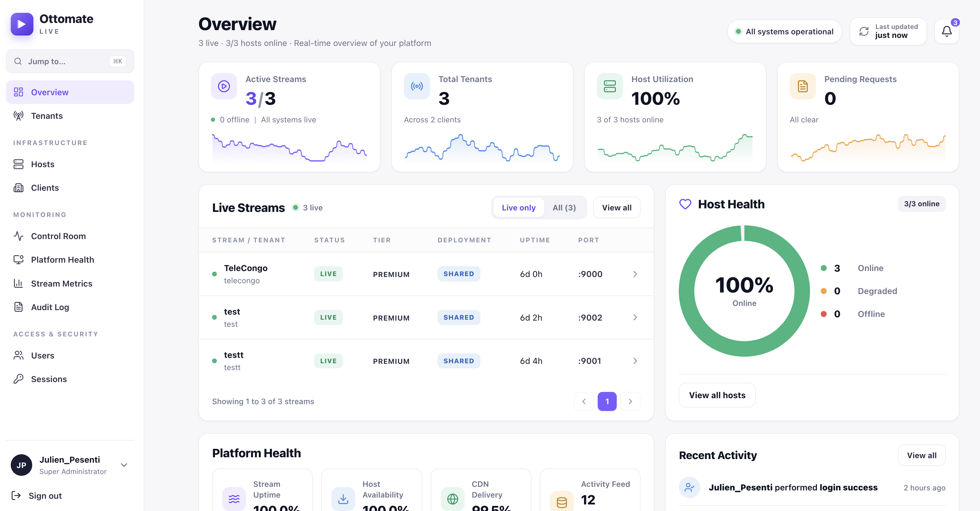Click the Activity Feed database icon
Image resolution: width=980 pixels, height=511 pixels.
(x=562, y=502)
